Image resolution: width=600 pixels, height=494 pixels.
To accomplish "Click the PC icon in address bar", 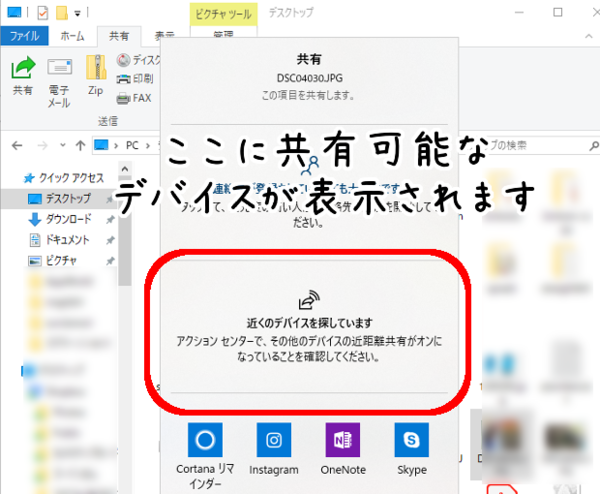I will (x=101, y=145).
